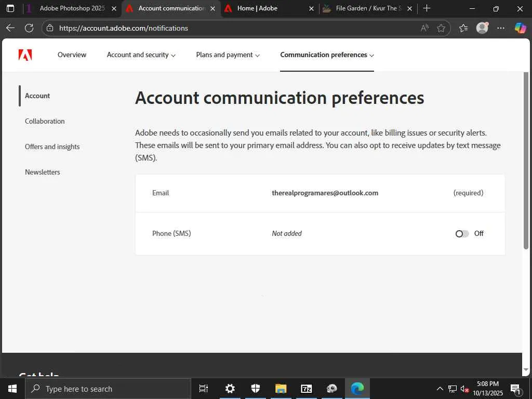The width and height of the screenshot is (532, 399).
Task: Toggle Phone (SMS) updates switch
Action: (x=462, y=234)
